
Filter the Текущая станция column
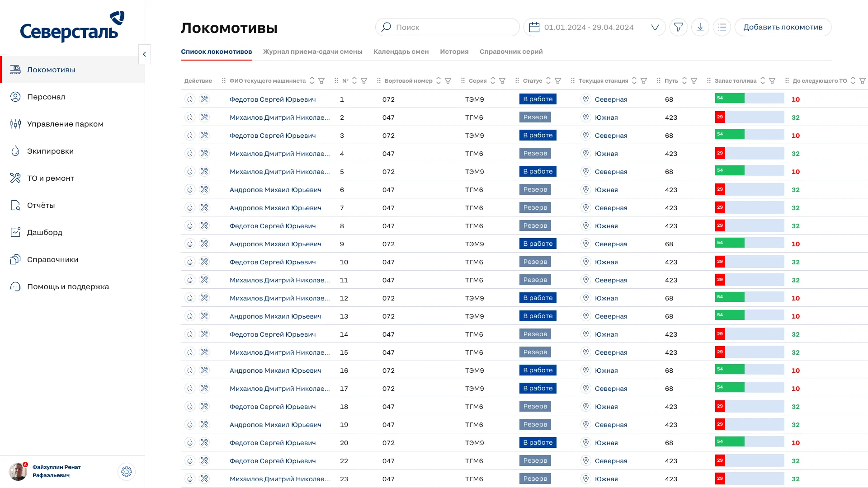click(x=644, y=81)
